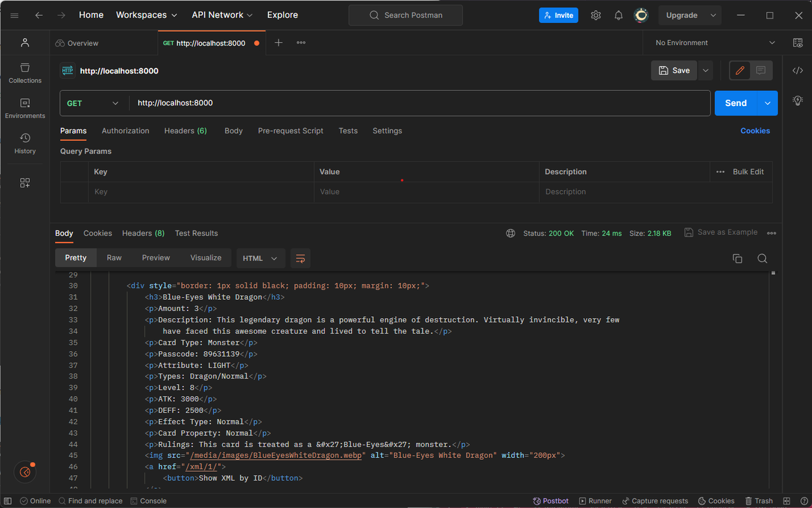Launch Postbot from status bar
This screenshot has width=812, height=508.
[551, 501]
